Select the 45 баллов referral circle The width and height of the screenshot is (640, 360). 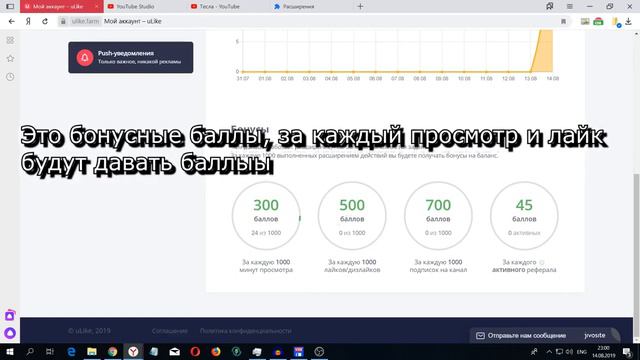(x=524, y=216)
